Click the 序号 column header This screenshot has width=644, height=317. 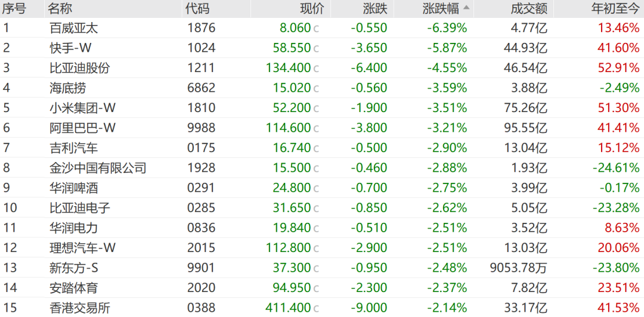tap(14, 8)
